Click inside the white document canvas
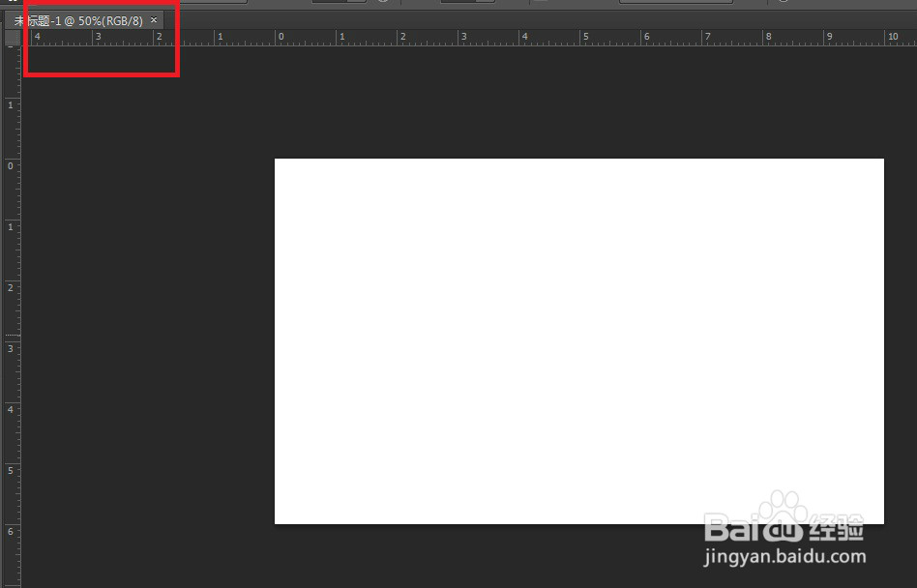This screenshot has width=917, height=588. coord(579,341)
